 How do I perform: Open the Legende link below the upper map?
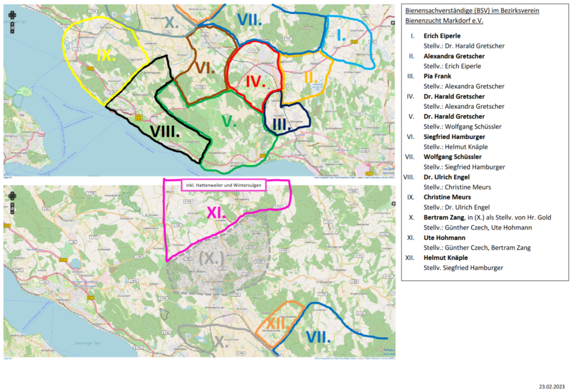[x=8, y=178]
